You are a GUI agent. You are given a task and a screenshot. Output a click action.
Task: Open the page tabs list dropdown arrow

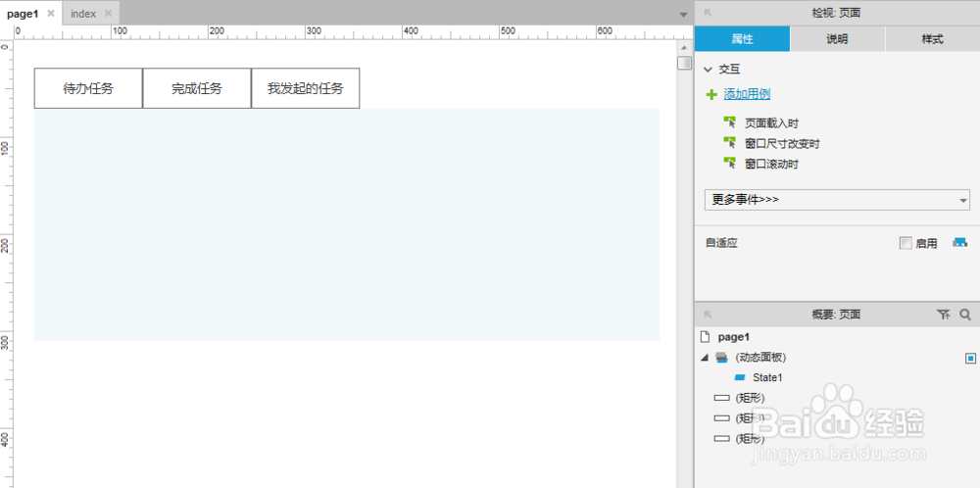(683, 15)
